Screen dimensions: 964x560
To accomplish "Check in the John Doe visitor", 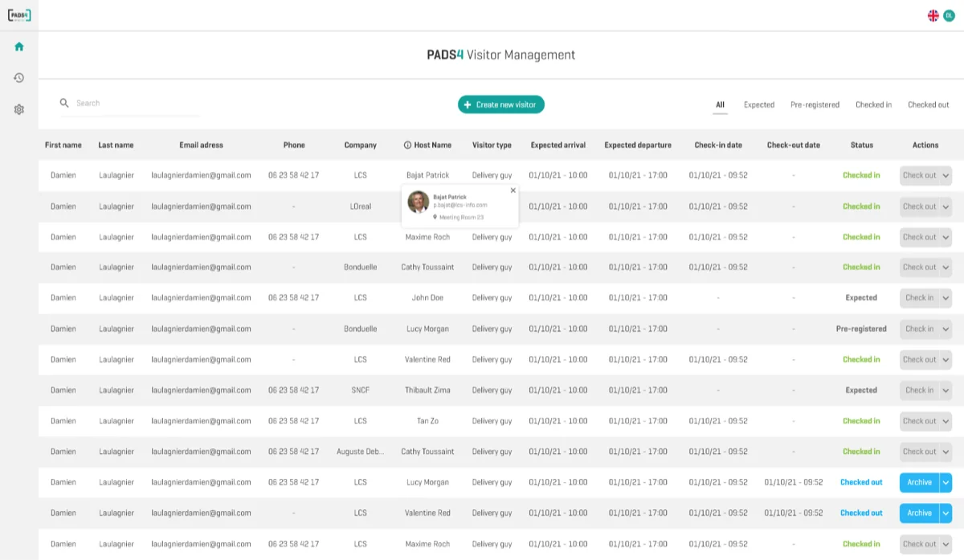I will pos(919,298).
